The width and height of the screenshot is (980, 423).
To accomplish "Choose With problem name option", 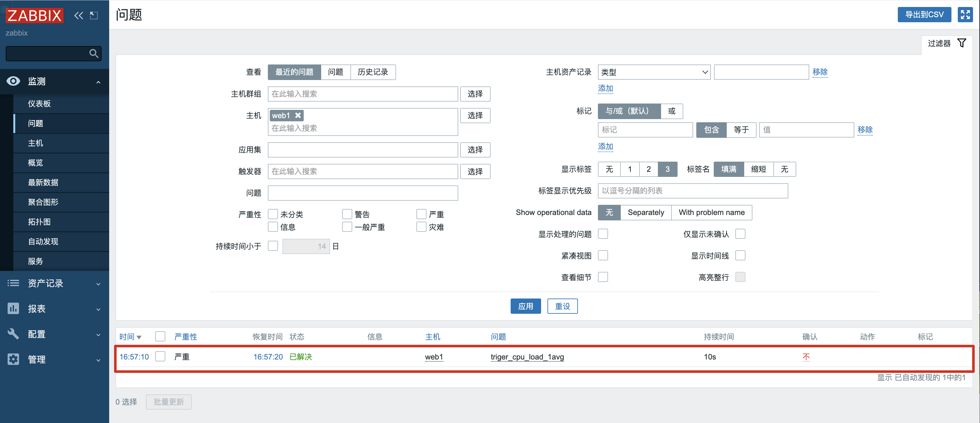I will 712,212.
